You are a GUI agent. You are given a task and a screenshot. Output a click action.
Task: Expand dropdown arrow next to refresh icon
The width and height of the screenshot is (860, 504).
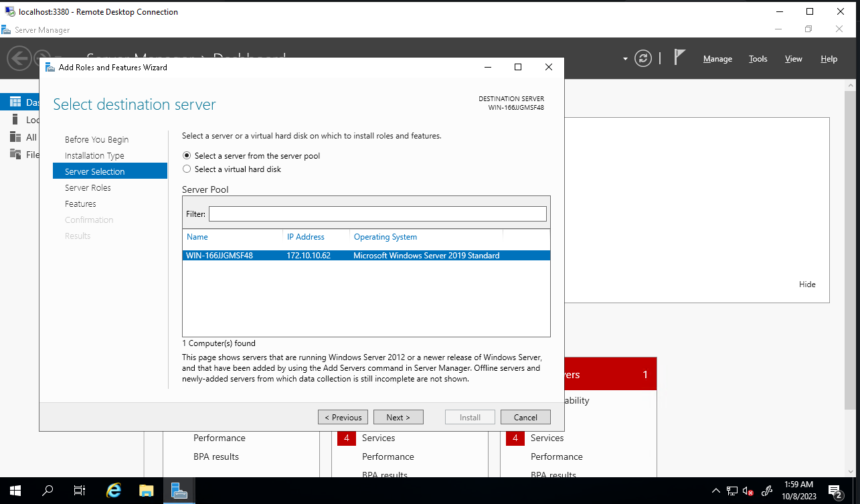point(625,59)
